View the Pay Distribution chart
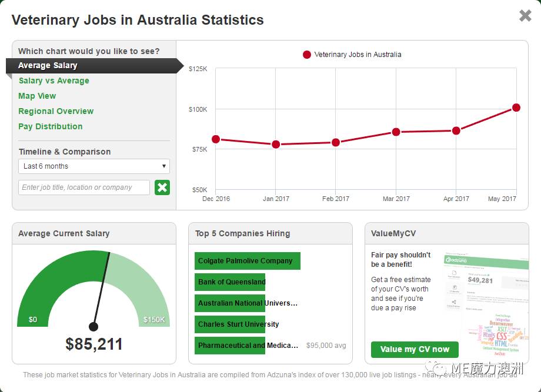Image resolution: width=541 pixels, height=392 pixels. click(51, 126)
